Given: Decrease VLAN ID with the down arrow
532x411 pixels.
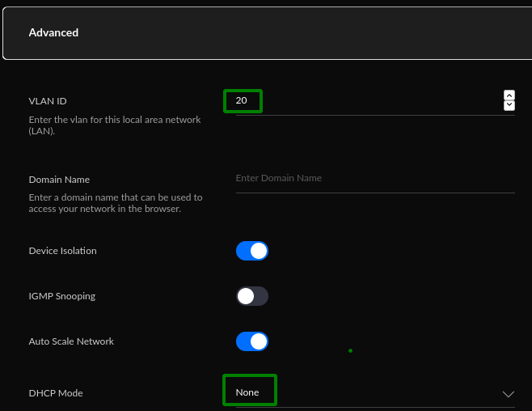Looking at the screenshot, I should (509, 105).
